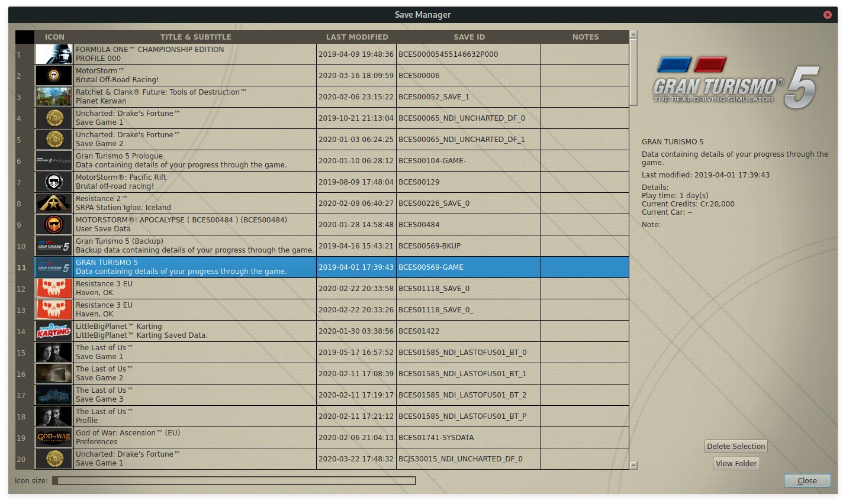Click the date '2019-04-16 15:43:21'
The width and height of the screenshot is (846, 504).
click(x=356, y=246)
